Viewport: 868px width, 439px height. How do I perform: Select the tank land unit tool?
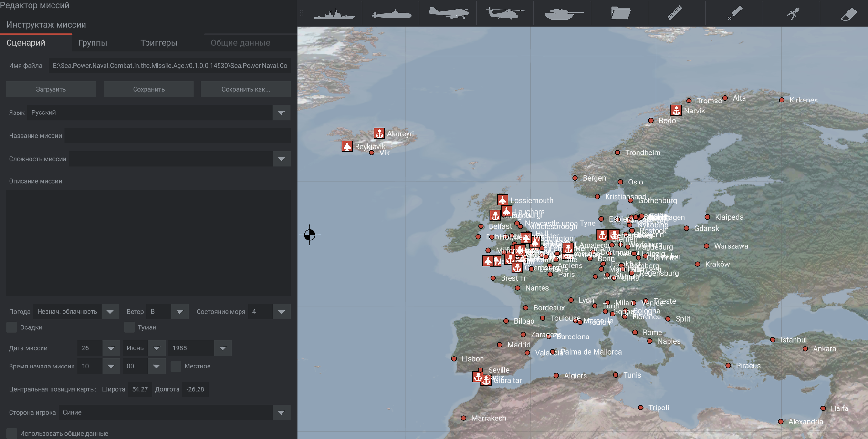[563, 13]
